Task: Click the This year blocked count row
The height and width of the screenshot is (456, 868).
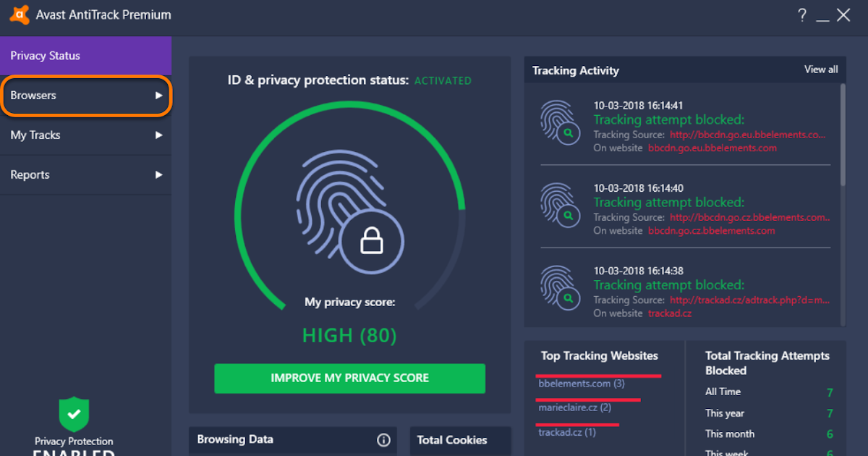Action: point(769,413)
